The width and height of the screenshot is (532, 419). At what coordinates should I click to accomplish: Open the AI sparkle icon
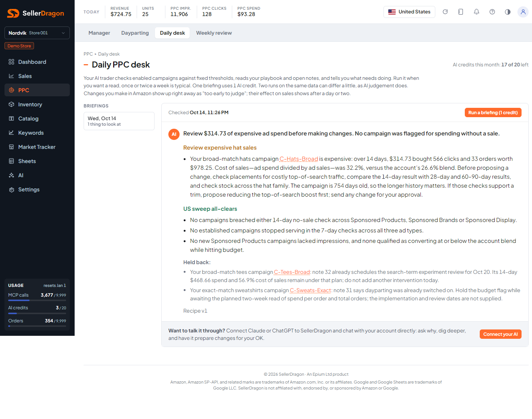12,175
